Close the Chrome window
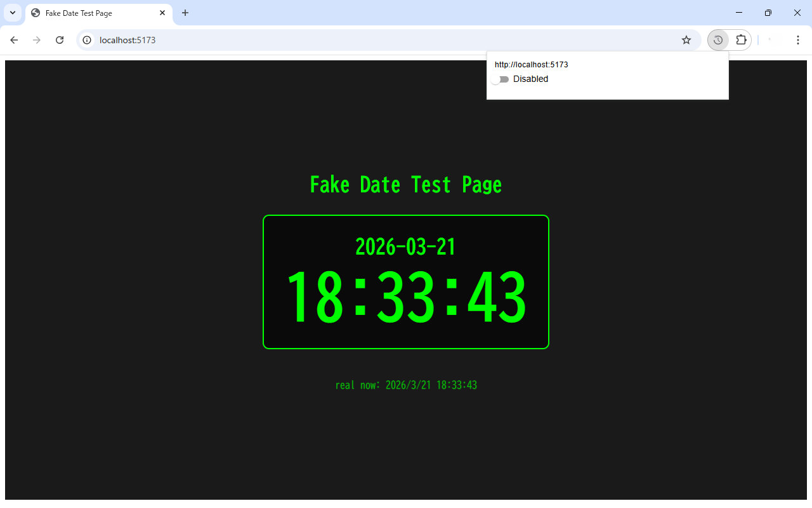The width and height of the screenshot is (812, 508). coord(797,13)
